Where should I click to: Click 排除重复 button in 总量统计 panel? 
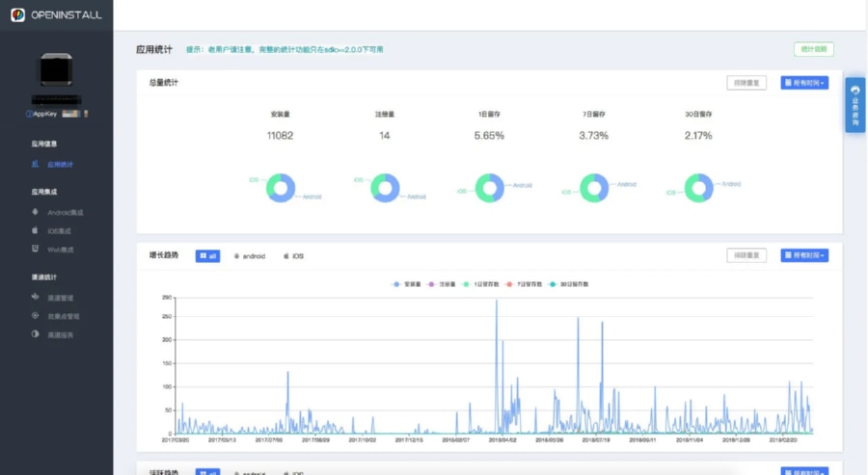[746, 83]
